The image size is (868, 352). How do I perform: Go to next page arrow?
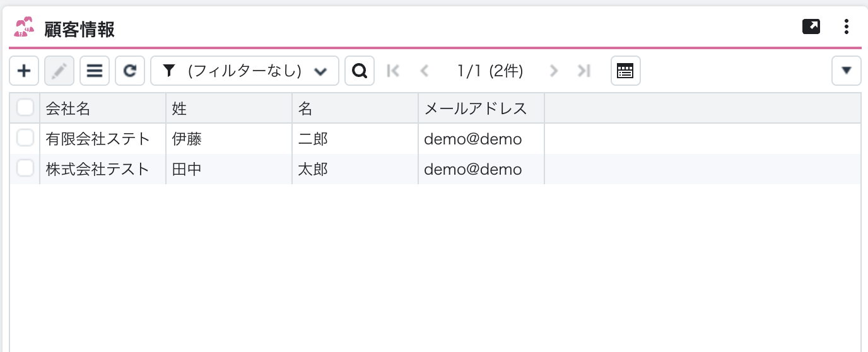[x=554, y=71]
